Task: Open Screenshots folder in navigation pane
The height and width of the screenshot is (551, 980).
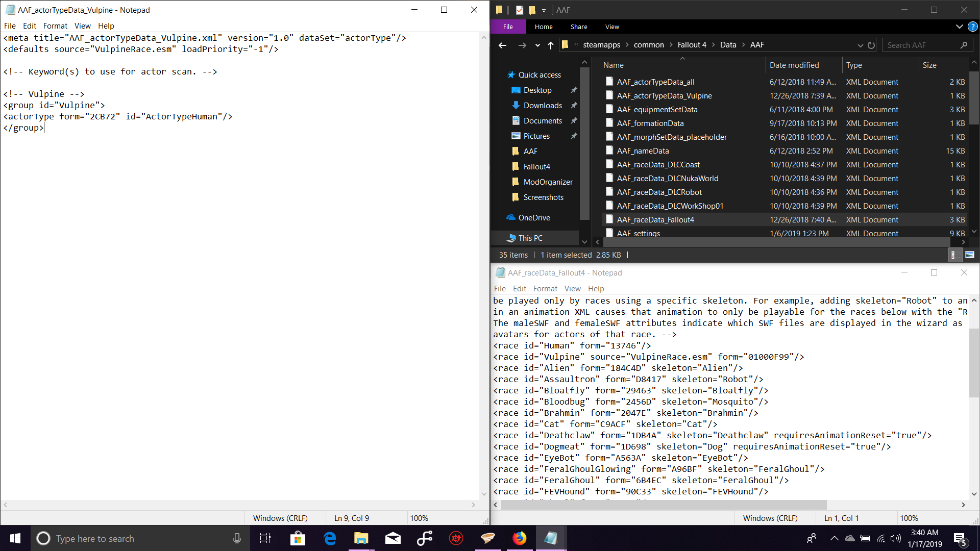Action: 543,197
